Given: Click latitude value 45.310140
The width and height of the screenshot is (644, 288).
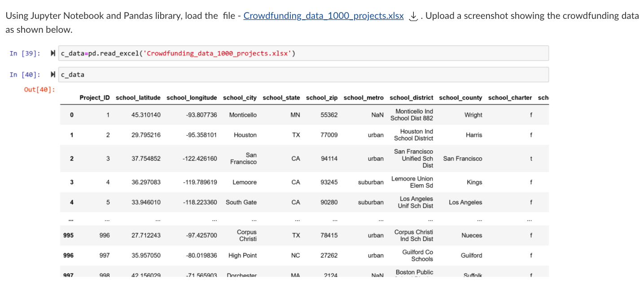Looking at the screenshot, I should click(146, 115).
